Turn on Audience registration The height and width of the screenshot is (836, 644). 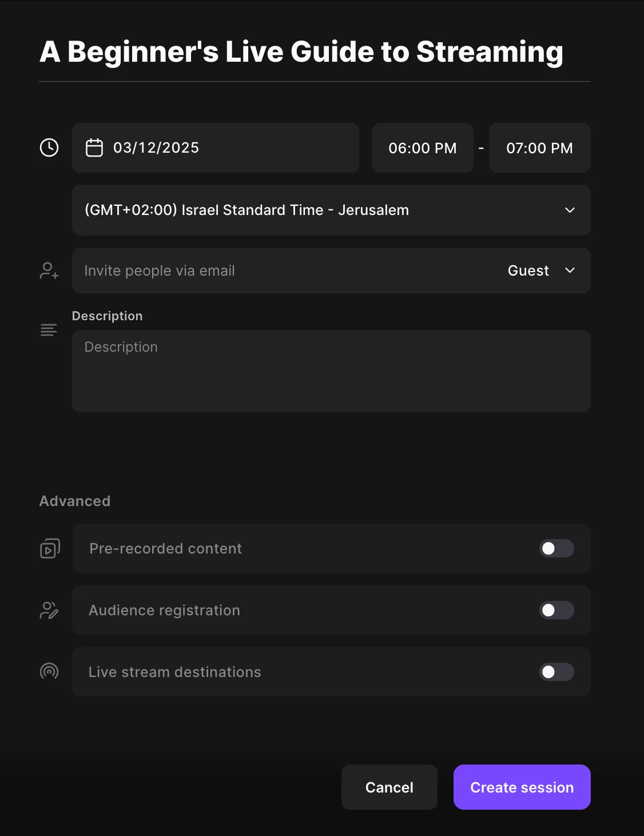pos(556,610)
